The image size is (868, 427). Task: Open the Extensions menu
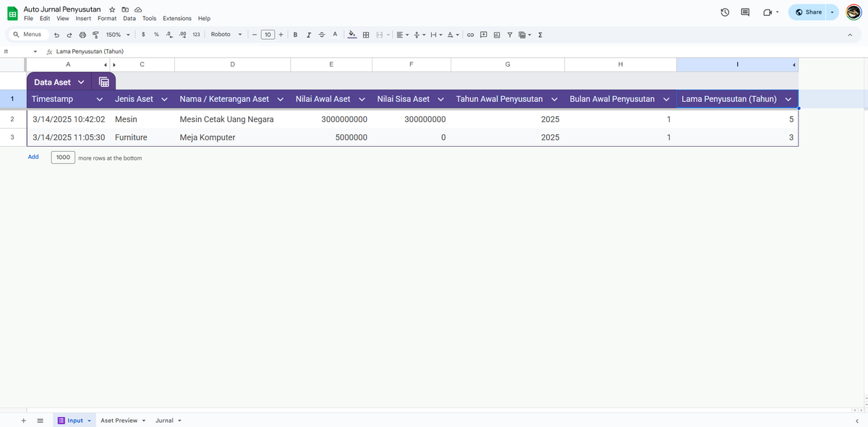pos(177,18)
